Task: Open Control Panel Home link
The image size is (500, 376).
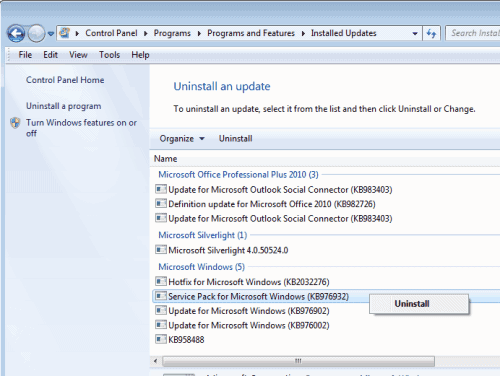Action: tap(65, 80)
